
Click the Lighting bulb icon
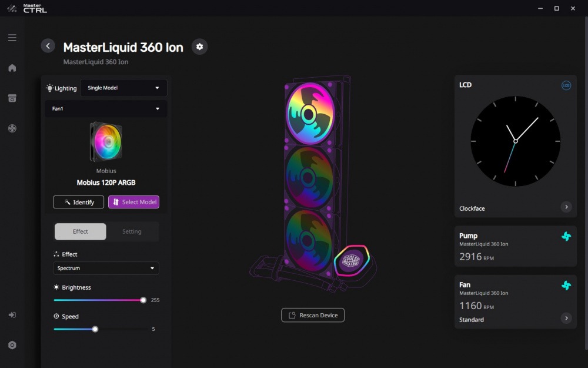[x=49, y=88]
